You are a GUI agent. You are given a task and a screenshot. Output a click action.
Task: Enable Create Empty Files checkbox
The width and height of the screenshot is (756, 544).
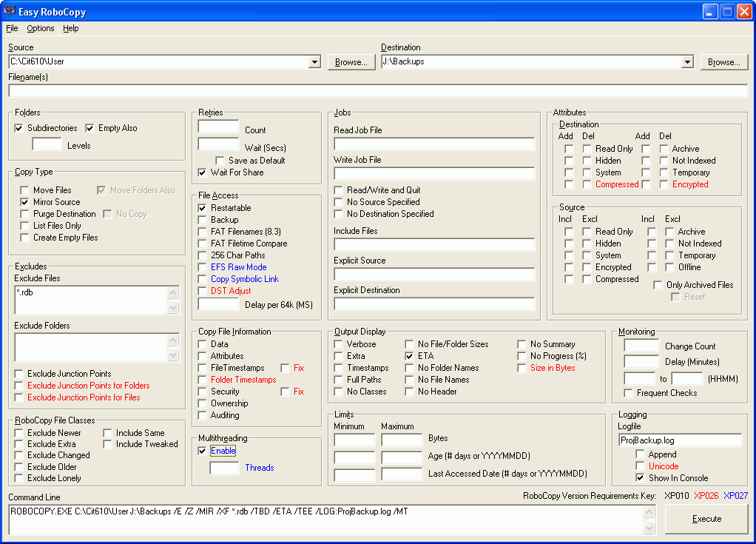click(24, 238)
